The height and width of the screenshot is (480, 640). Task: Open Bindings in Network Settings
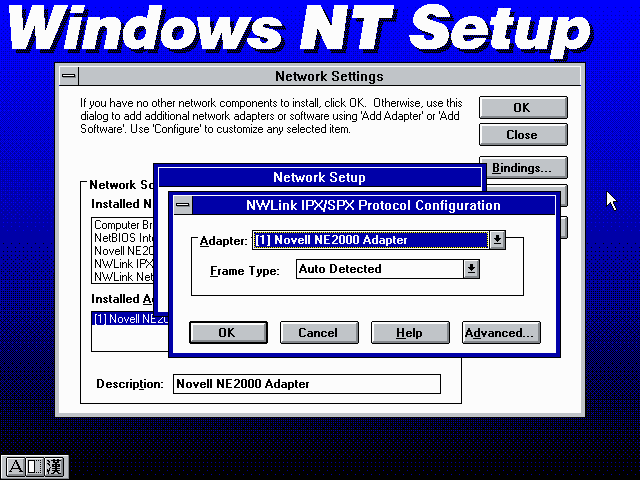[x=525, y=167]
